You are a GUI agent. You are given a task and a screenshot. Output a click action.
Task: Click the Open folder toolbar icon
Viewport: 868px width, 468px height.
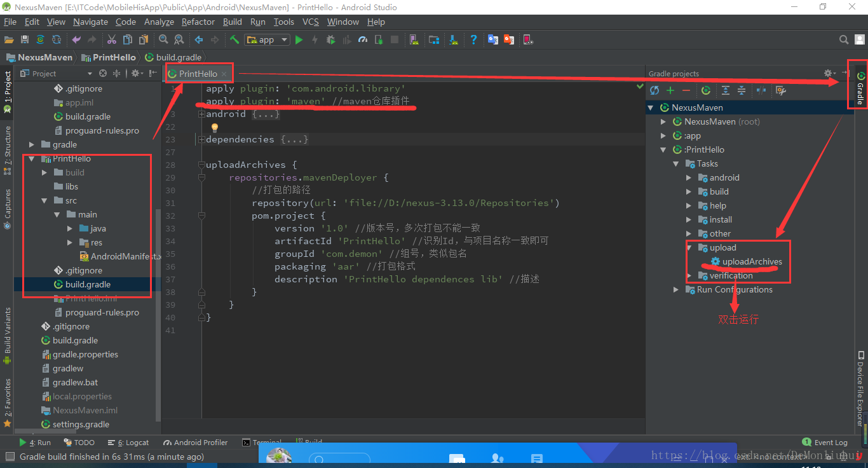coord(9,39)
